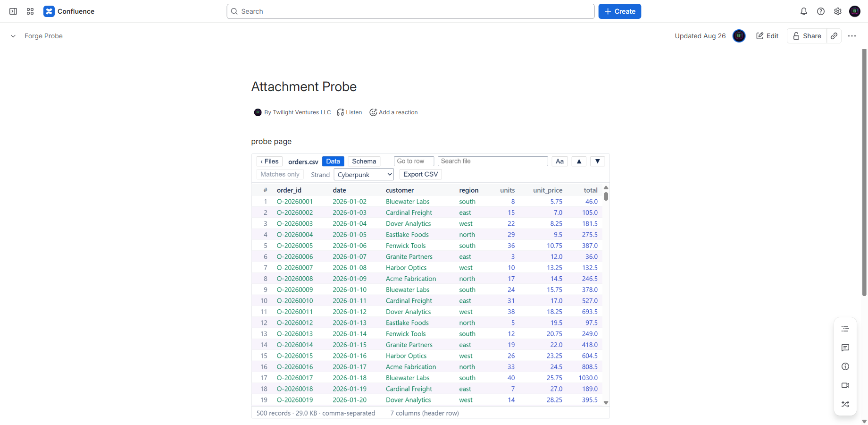Click the Search file field

click(493, 161)
